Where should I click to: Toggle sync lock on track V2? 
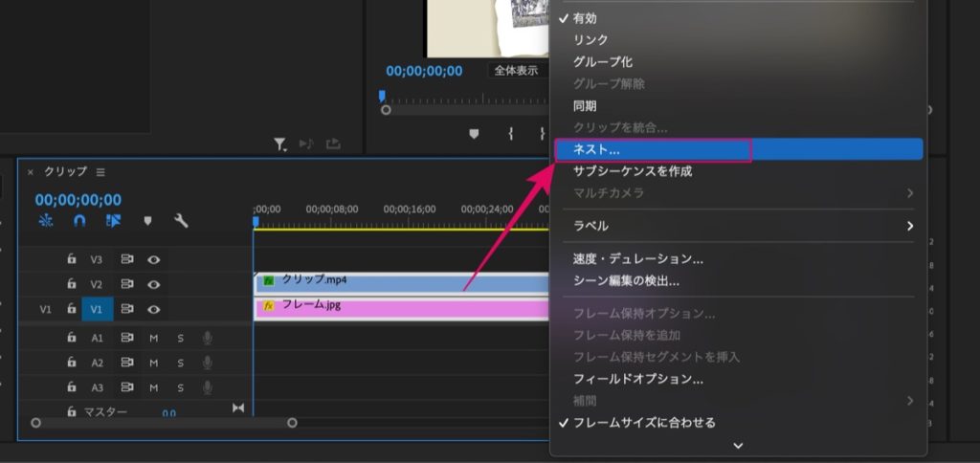pos(127,284)
